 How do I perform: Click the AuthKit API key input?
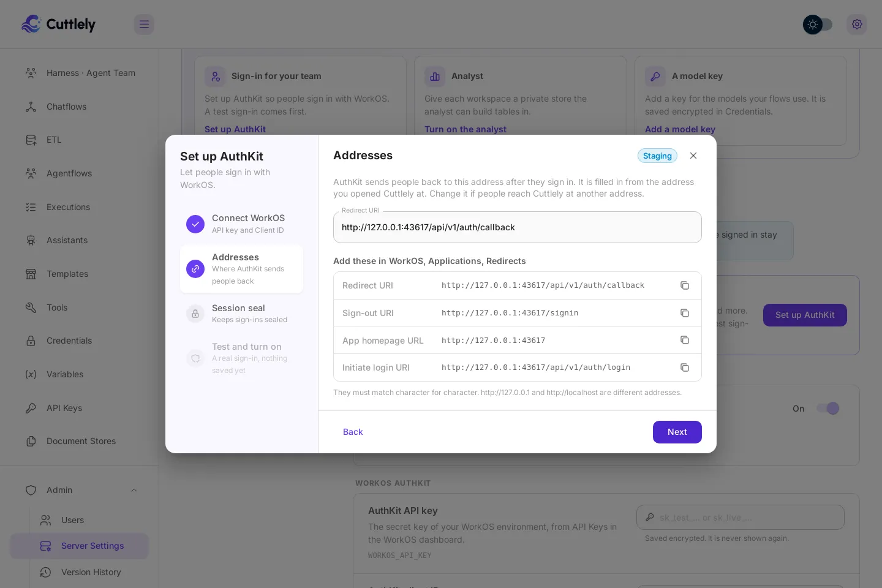coord(741,518)
